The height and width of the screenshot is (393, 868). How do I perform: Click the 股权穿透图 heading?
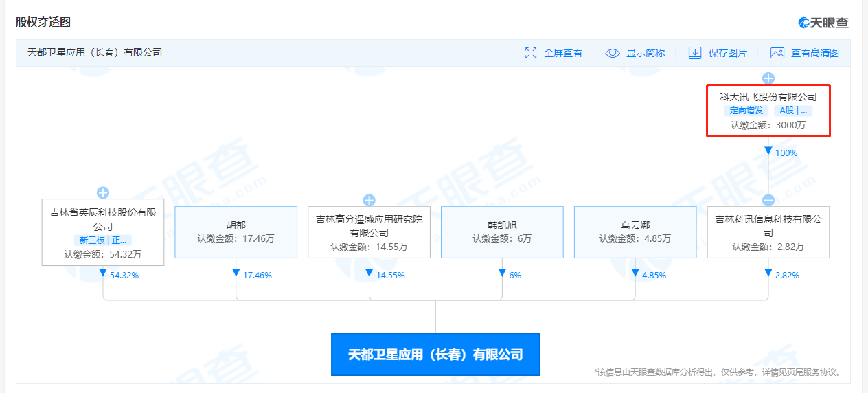43,22
